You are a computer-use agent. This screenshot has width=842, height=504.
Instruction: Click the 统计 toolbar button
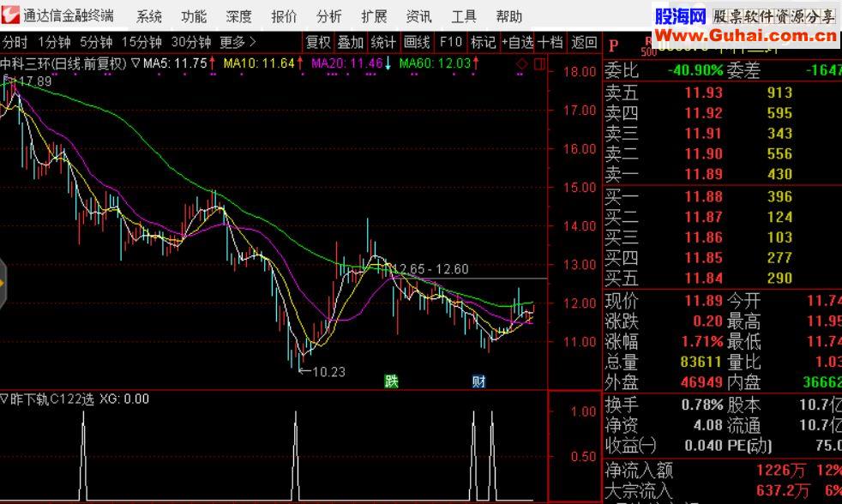click(x=383, y=42)
